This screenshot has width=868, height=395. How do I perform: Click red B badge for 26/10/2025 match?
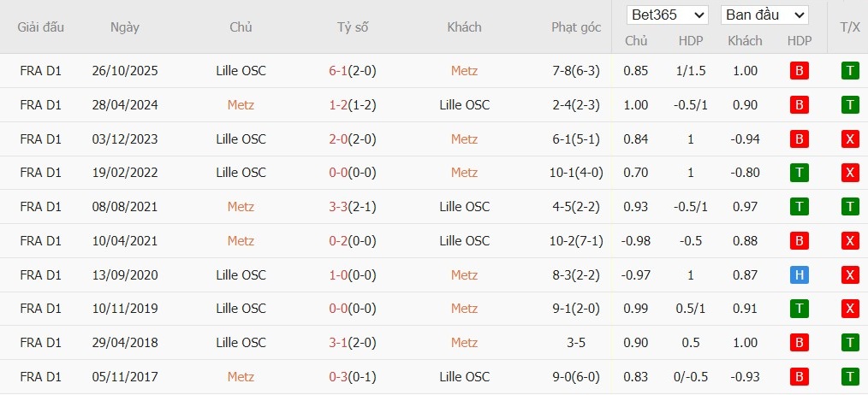[x=799, y=71]
